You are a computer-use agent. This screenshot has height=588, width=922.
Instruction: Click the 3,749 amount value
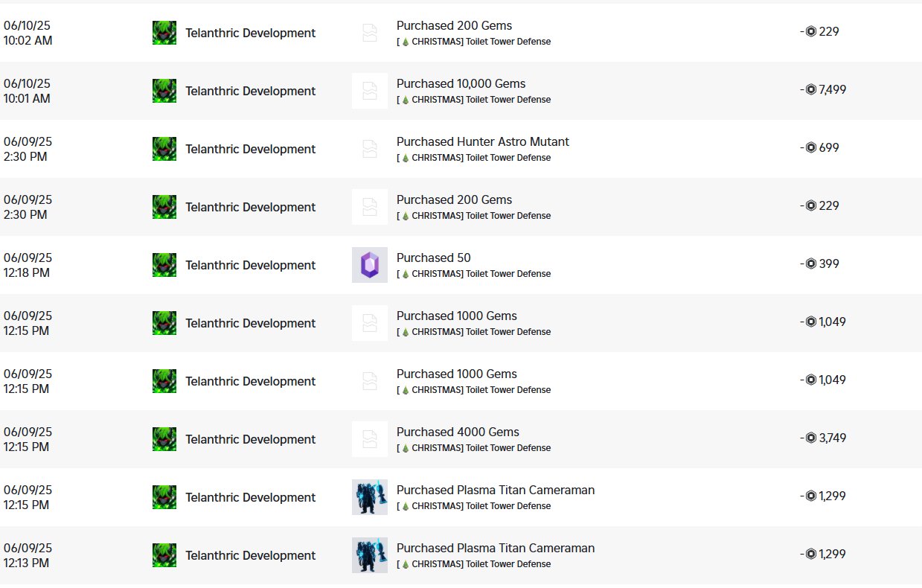[x=833, y=438]
